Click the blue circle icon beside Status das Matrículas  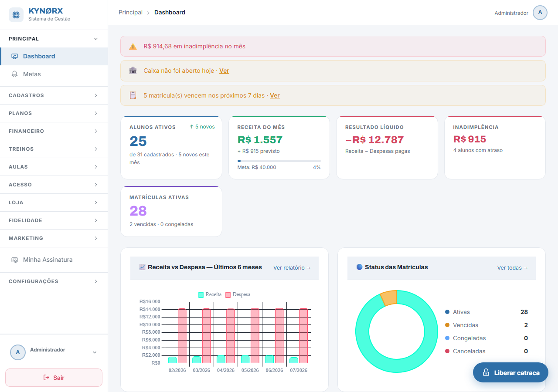[x=359, y=267]
